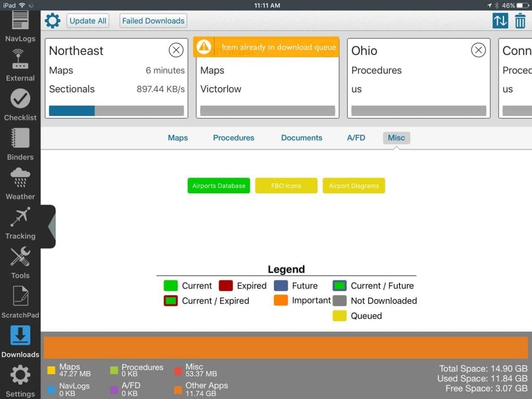532x399 pixels.
Task: Open the External devices section
Action: (20, 65)
